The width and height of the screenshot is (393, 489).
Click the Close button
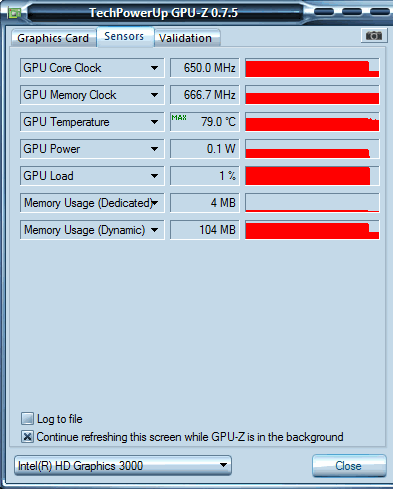click(349, 465)
